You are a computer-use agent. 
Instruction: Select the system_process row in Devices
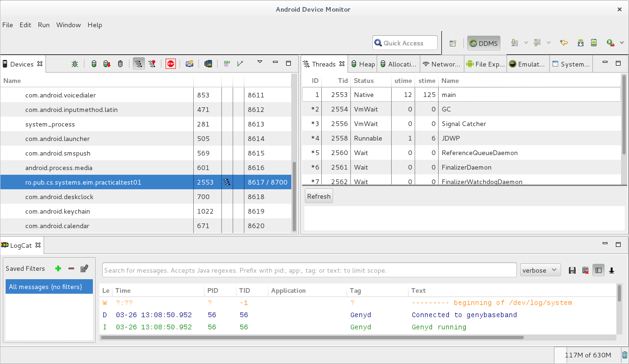(x=146, y=124)
